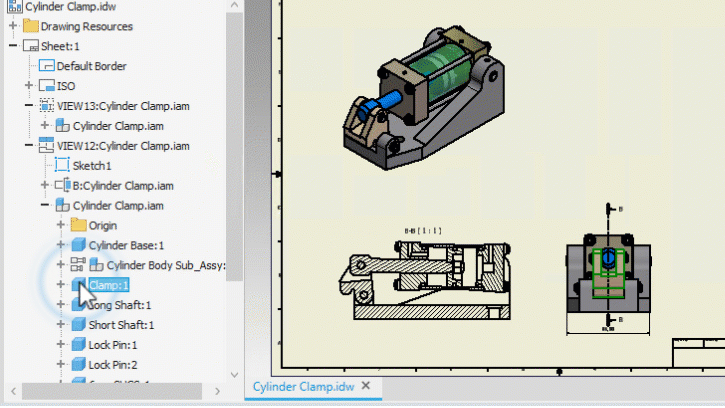The height and width of the screenshot is (408, 725).
Task: Select the Cylinder Base:1 label
Action: click(x=126, y=245)
